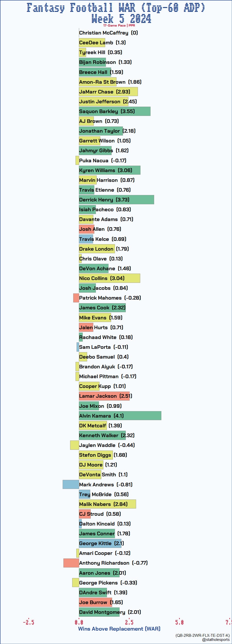This screenshot has height=644, width=232.
Task: Click the George Kittle blue bar
Action: (x=100, y=544)
